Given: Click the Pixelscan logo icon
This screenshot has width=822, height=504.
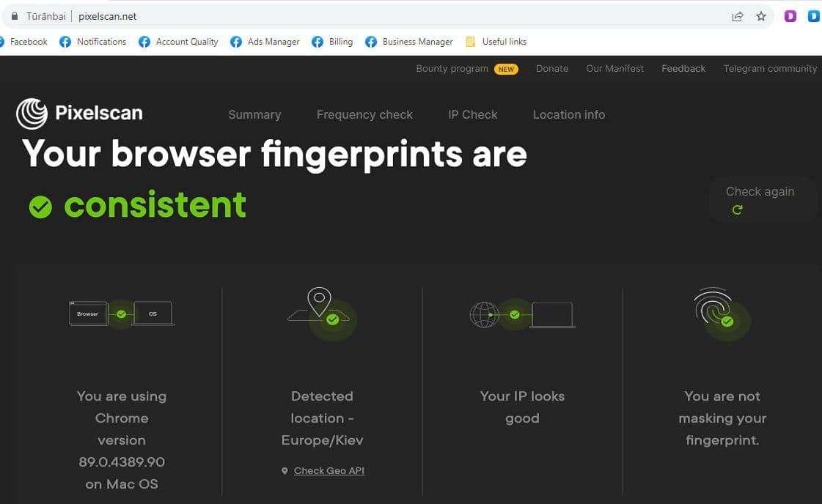Looking at the screenshot, I should coord(32,114).
